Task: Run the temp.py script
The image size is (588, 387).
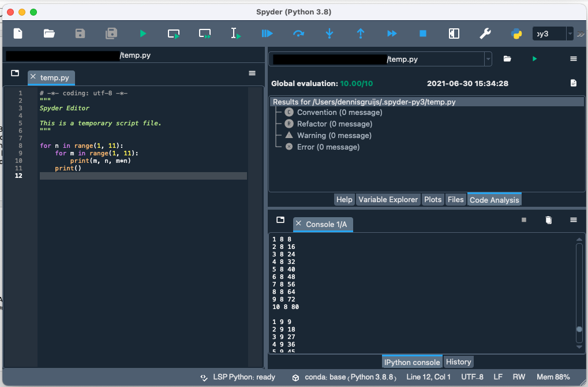Action: (142, 33)
